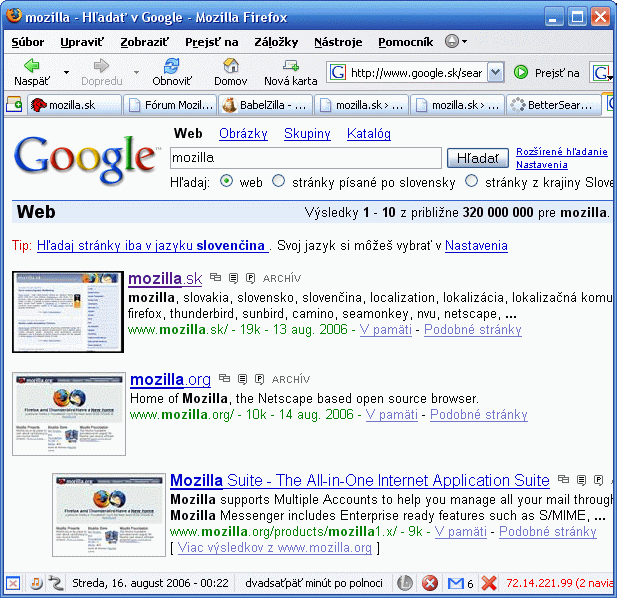Click the mozilla.sk page preview thumbnail
The image size is (617, 598).
(x=68, y=312)
